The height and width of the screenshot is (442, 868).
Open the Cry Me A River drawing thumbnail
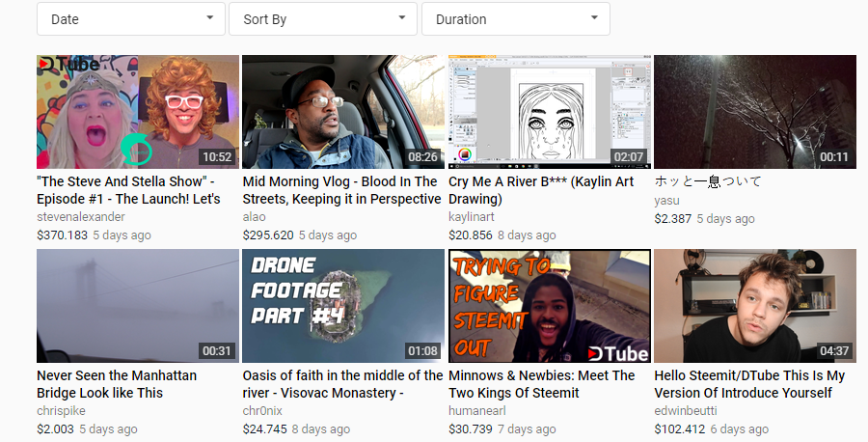coord(550,112)
